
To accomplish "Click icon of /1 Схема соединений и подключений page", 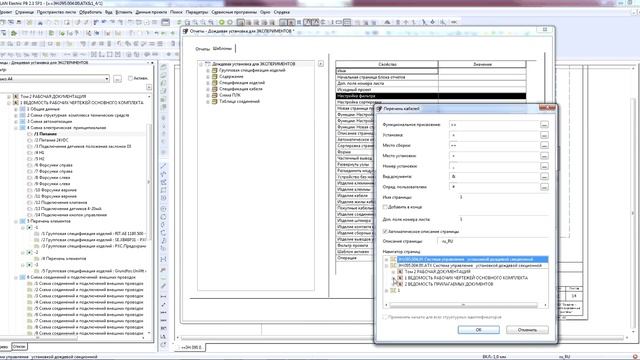I will 30,284.
